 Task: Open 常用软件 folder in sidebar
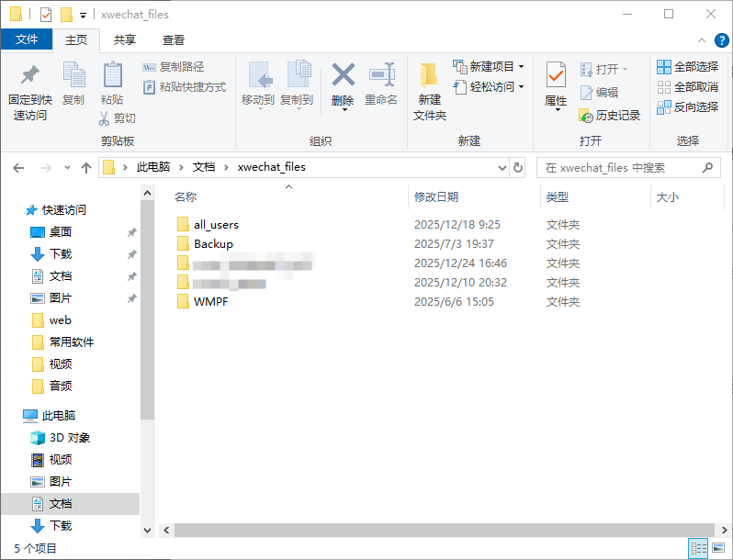click(x=72, y=342)
